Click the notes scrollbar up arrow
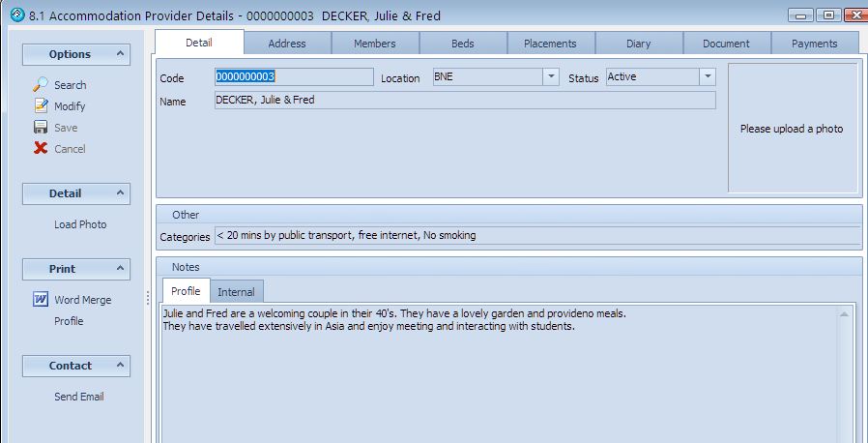Viewport: 868px width, 443px height. tap(847, 314)
